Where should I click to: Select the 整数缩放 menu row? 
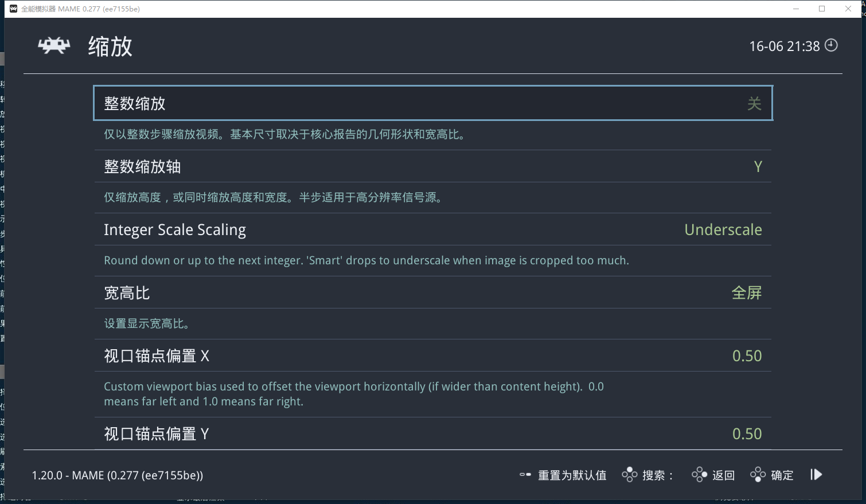[433, 103]
